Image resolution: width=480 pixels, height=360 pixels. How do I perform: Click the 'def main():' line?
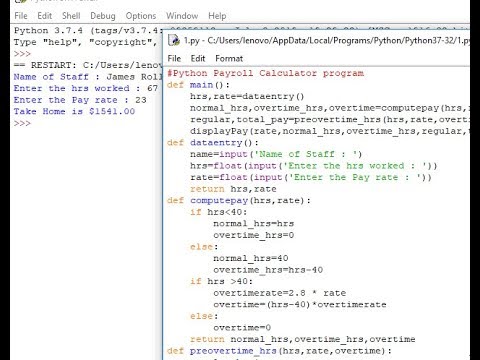click(x=198, y=85)
